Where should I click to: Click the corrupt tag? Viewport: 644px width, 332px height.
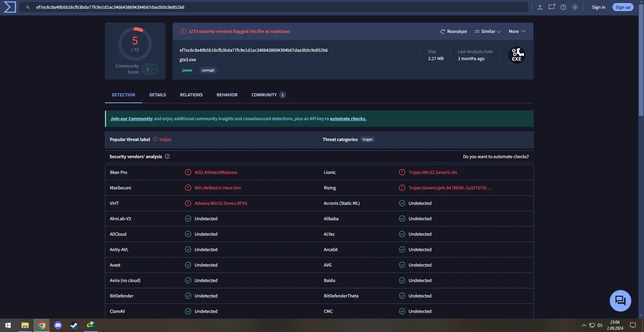(x=208, y=70)
